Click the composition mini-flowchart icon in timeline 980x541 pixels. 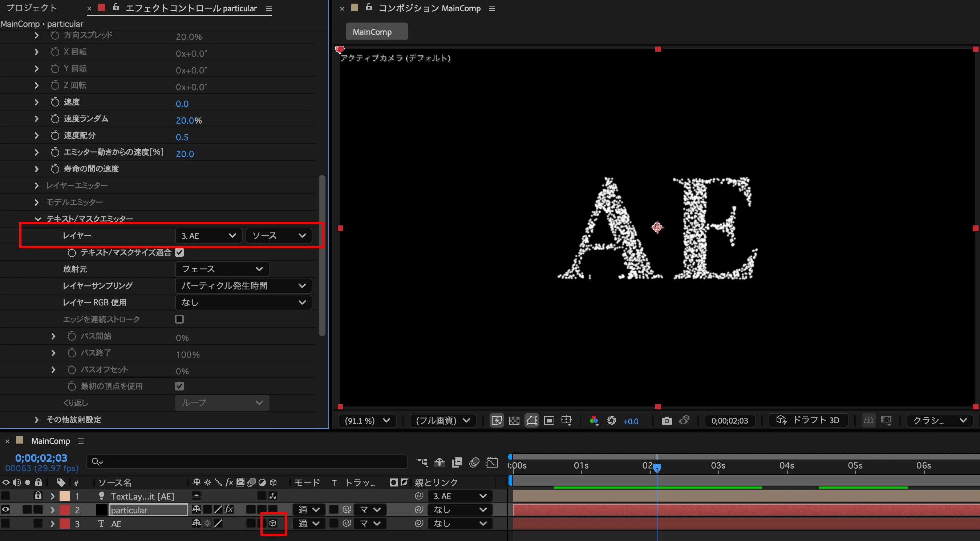(422, 462)
